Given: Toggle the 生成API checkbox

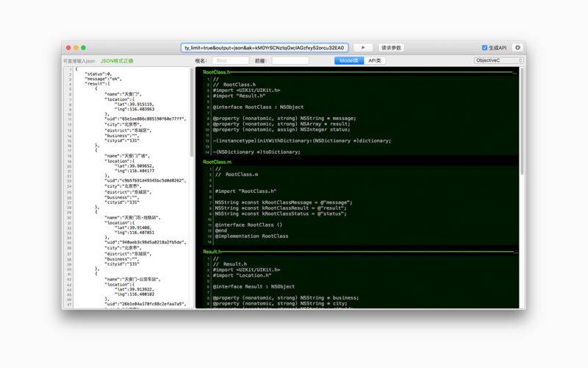Looking at the screenshot, I should coord(484,47).
